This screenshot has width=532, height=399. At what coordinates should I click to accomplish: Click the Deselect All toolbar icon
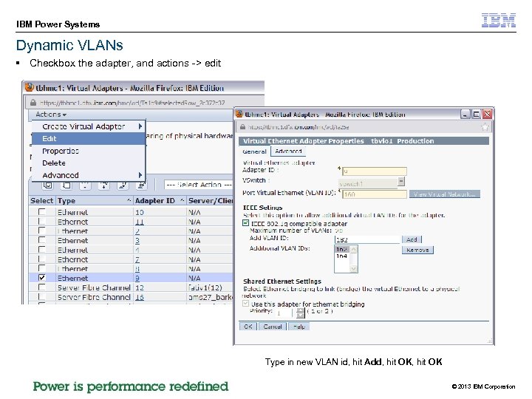tap(66, 185)
